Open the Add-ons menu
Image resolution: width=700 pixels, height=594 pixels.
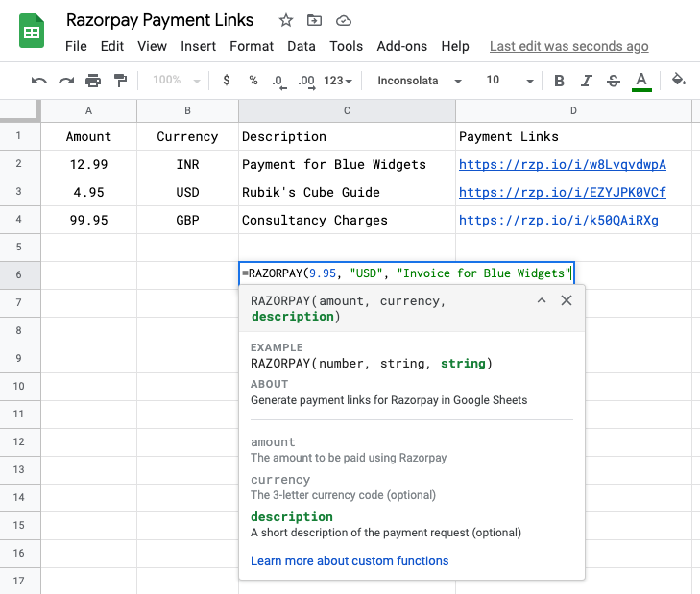tap(401, 46)
